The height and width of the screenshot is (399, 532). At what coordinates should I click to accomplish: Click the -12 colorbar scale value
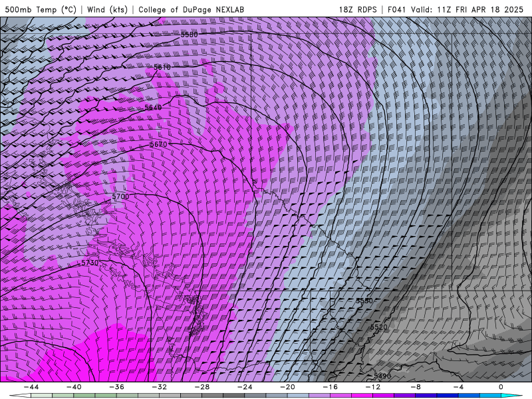pos(373,387)
